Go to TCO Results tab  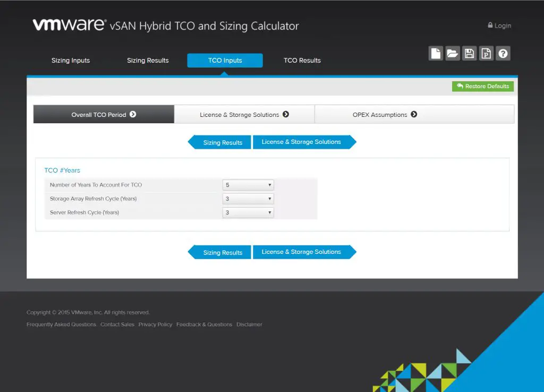[x=302, y=61]
